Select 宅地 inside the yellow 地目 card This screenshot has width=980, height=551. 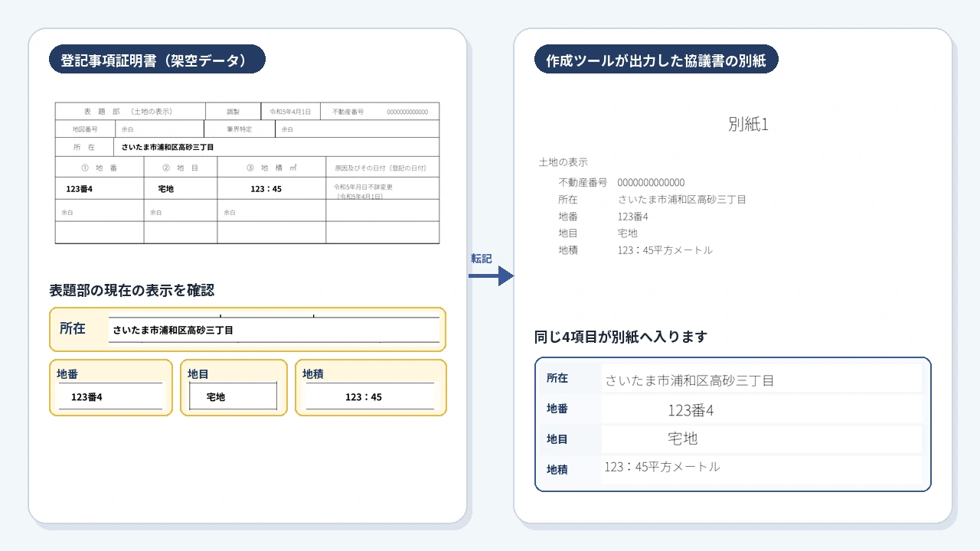[x=216, y=397]
